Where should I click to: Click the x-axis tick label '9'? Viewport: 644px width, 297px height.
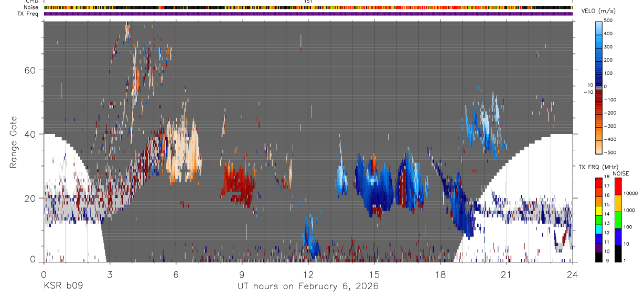pos(242,274)
